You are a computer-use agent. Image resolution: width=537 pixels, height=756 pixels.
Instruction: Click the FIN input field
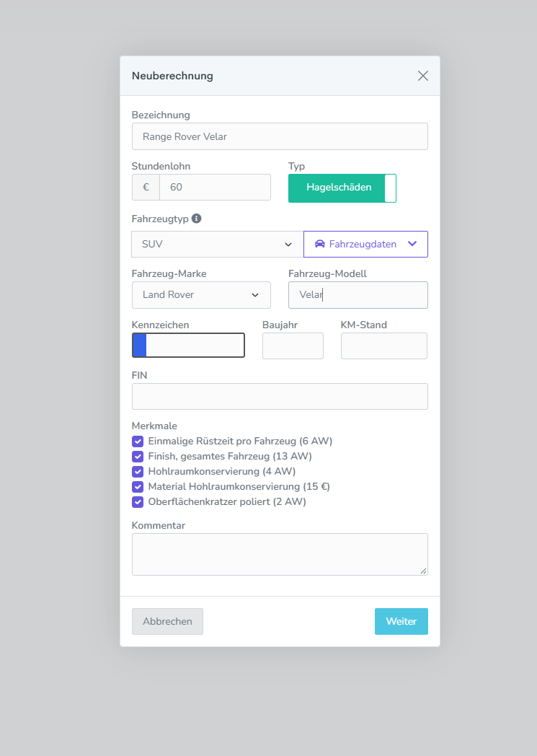(x=280, y=396)
